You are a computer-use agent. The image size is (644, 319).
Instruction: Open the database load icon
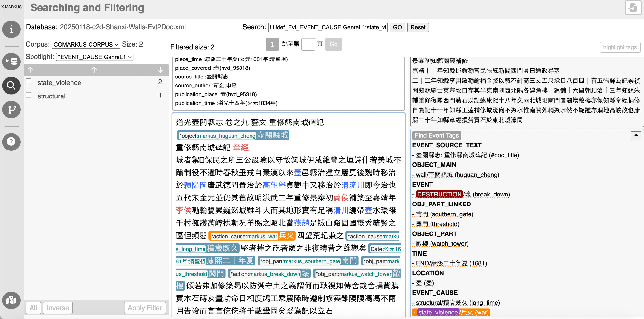point(11,61)
